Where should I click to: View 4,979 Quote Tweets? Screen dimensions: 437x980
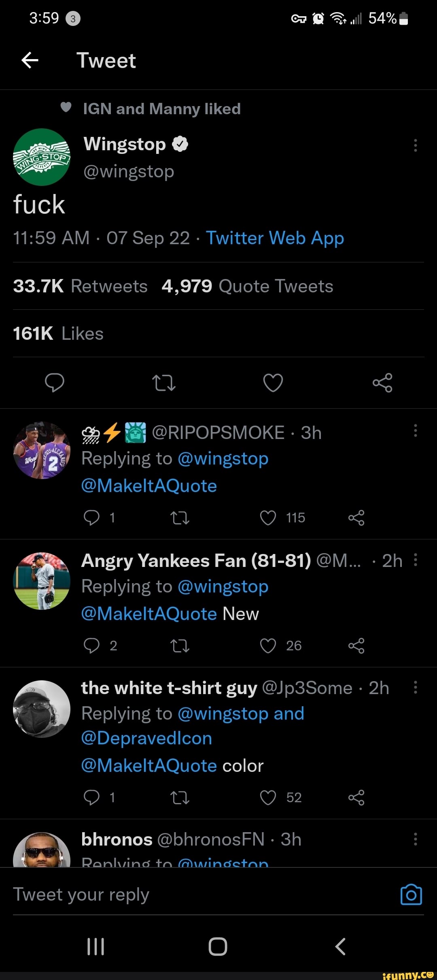tap(247, 286)
